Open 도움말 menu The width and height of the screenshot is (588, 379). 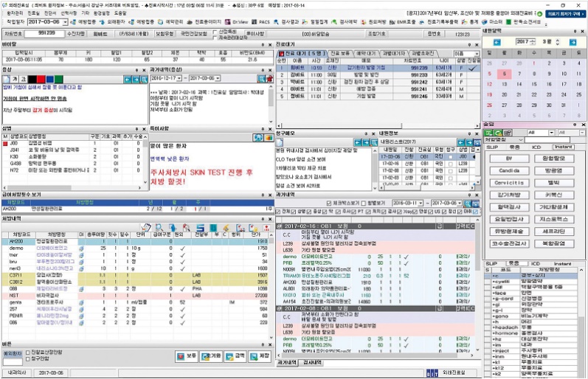120,13
